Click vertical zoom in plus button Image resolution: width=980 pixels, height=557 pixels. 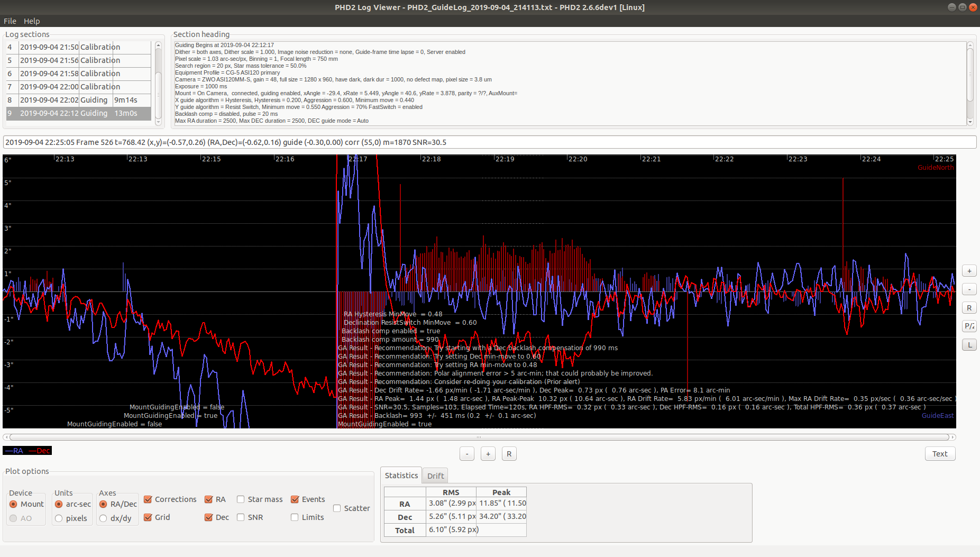tap(969, 271)
